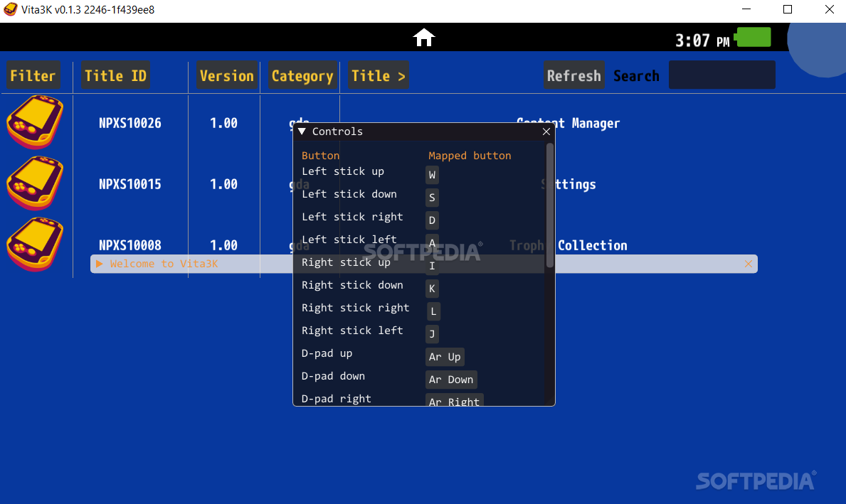Click the D-pad up label
Screen dimensions: 846x504
click(x=327, y=353)
